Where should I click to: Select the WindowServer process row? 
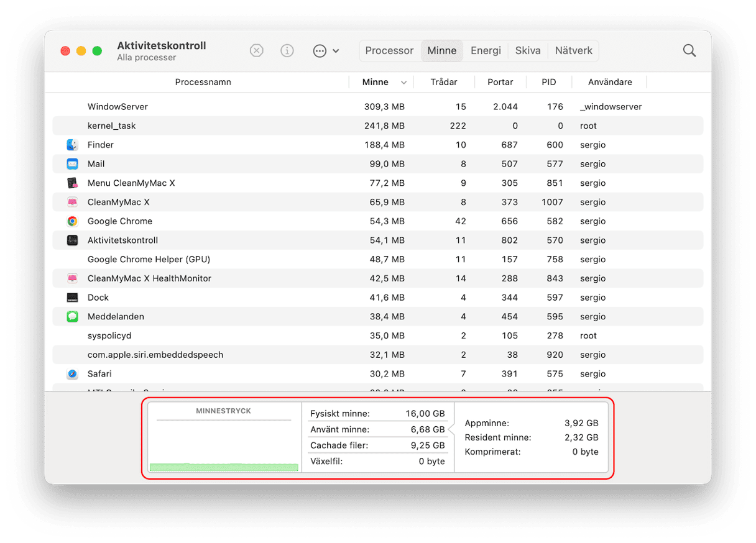coord(378,107)
